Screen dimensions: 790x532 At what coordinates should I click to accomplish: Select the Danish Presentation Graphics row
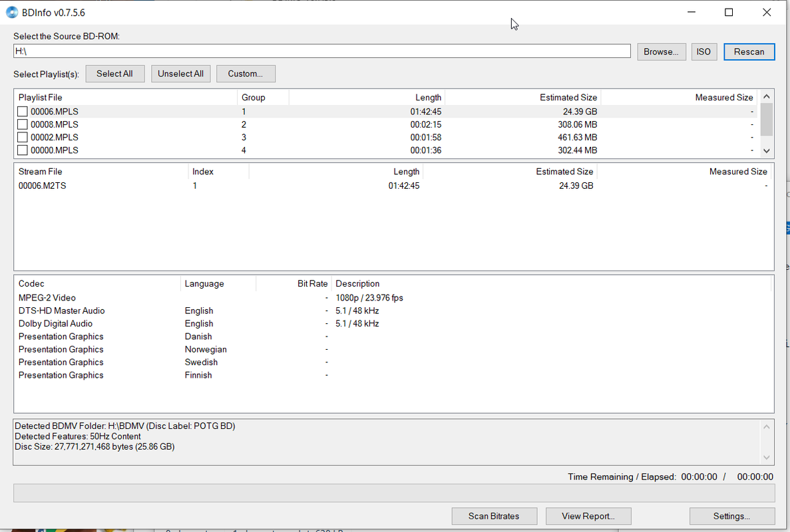click(x=393, y=336)
